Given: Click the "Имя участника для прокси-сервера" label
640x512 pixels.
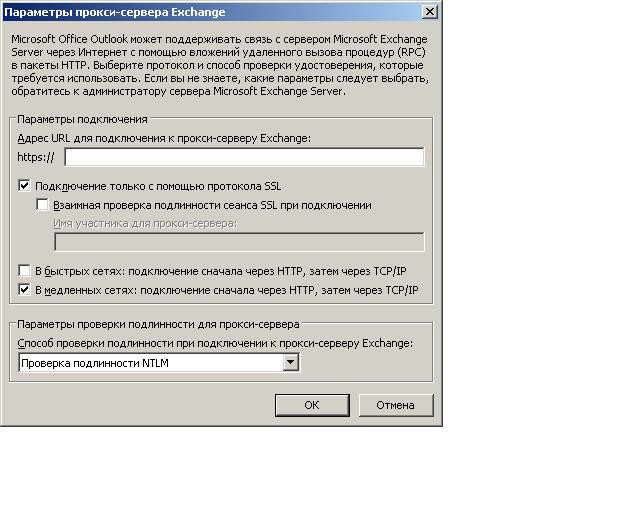Looking at the screenshot, I should (145, 223).
